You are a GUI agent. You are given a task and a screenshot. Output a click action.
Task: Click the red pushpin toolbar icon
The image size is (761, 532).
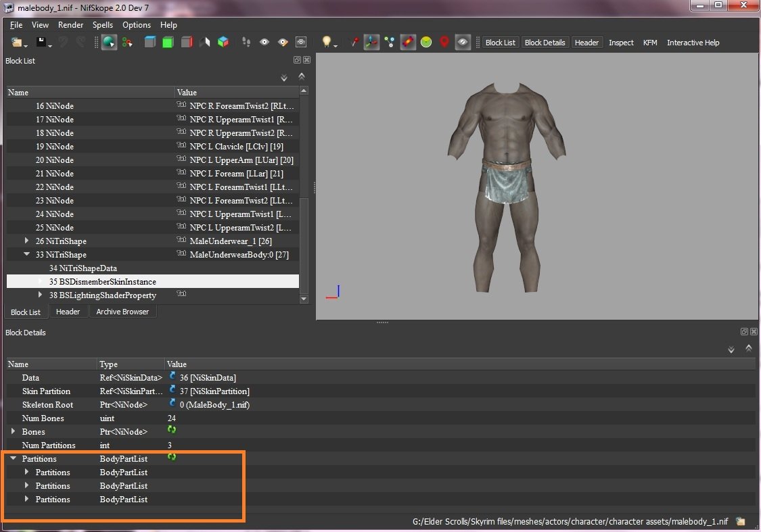(x=354, y=42)
